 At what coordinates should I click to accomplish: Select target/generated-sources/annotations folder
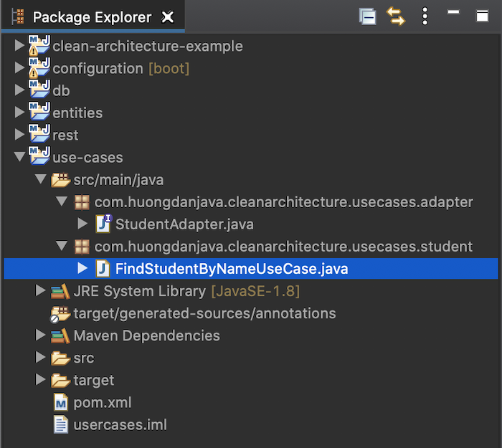coord(204,313)
